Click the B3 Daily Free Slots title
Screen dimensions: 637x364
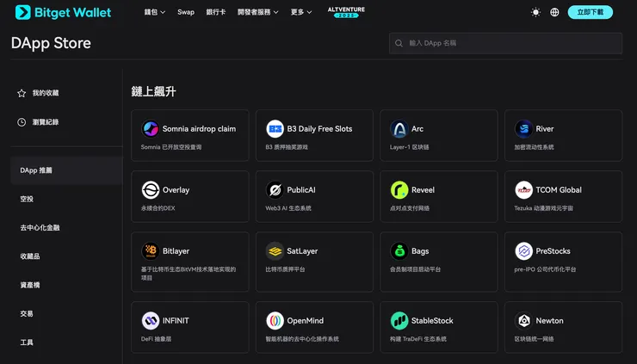coord(319,129)
